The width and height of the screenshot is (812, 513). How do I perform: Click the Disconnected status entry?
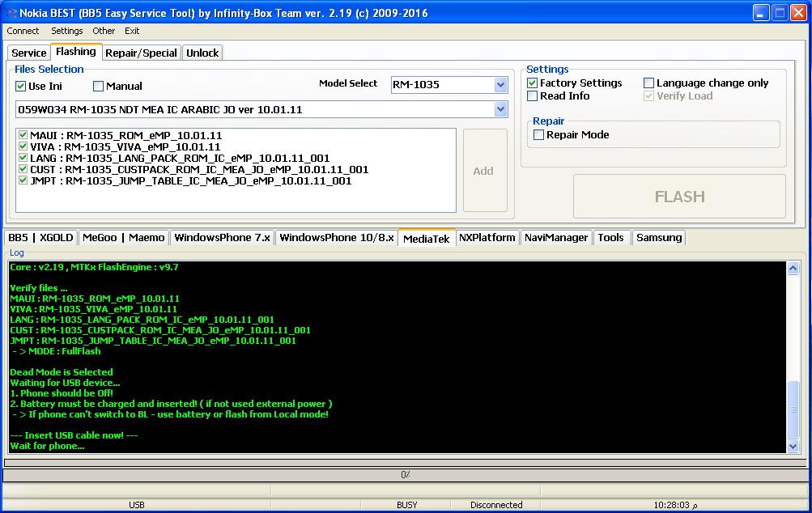(x=496, y=505)
